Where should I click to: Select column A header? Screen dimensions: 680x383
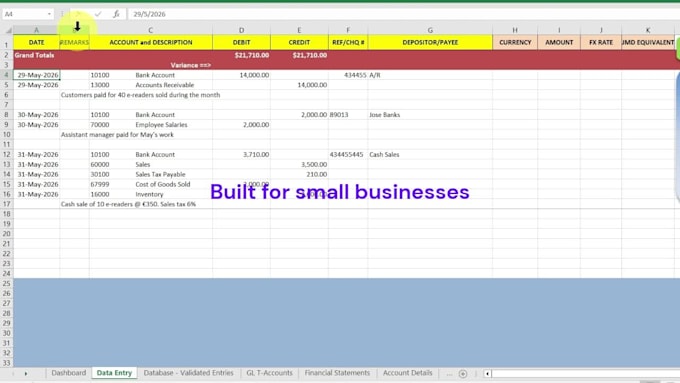click(36, 30)
